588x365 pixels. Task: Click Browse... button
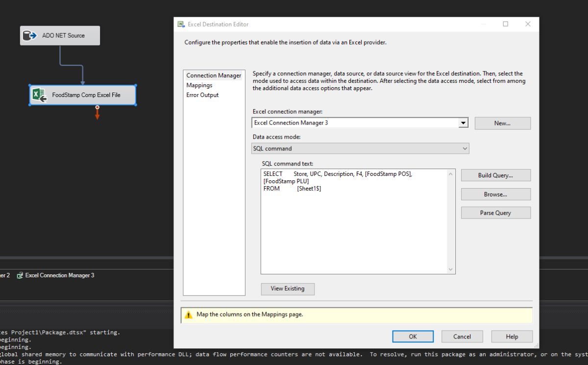coord(495,195)
